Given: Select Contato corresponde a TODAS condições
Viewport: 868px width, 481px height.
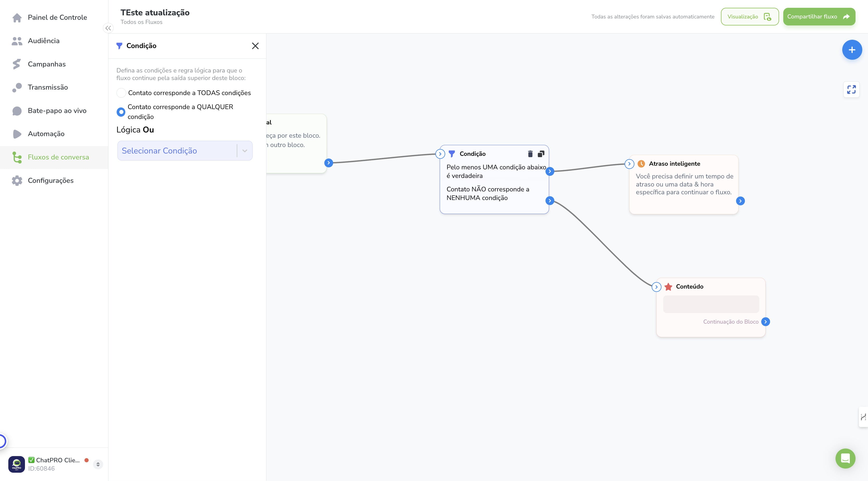Looking at the screenshot, I should (x=121, y=93).
